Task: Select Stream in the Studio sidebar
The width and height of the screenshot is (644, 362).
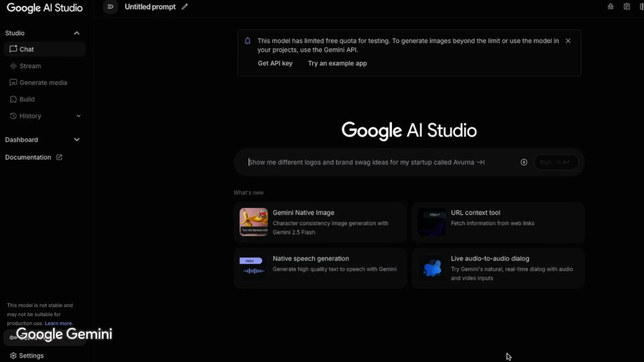Action: (x=30, y=66)
